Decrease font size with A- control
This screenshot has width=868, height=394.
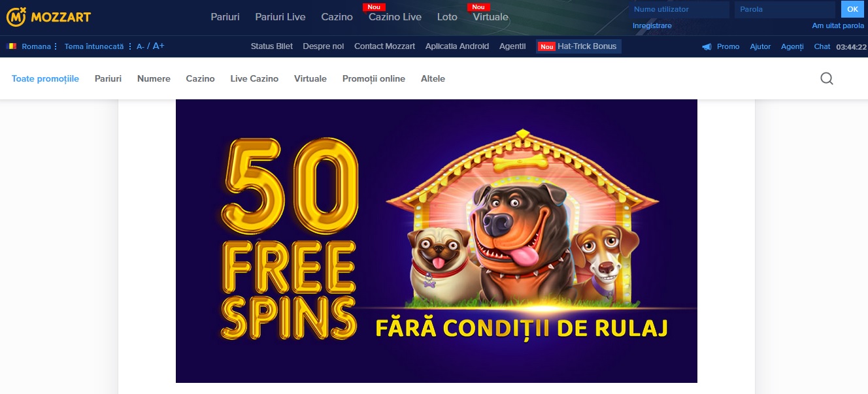tap(141, 46)
